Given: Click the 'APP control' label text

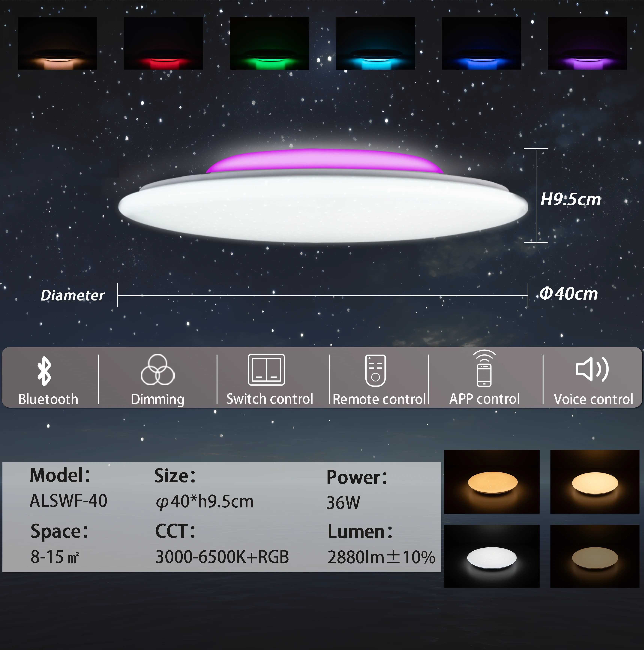Looking at the screenshot, I should tap(485, 399).
